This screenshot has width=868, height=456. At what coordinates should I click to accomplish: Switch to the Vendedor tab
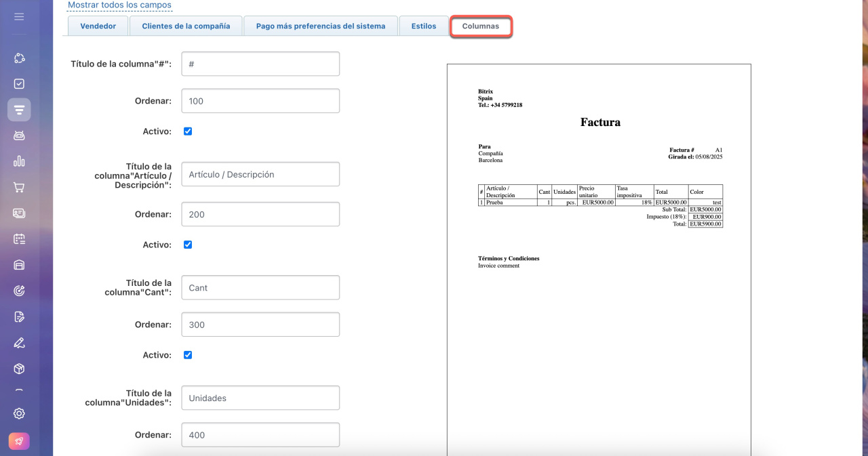point(98,26)
